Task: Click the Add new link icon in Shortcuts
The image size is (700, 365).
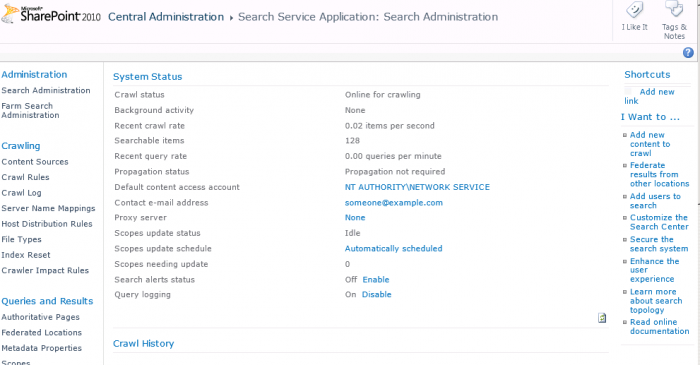Action: pyautogui.click(x=628, y=92)
